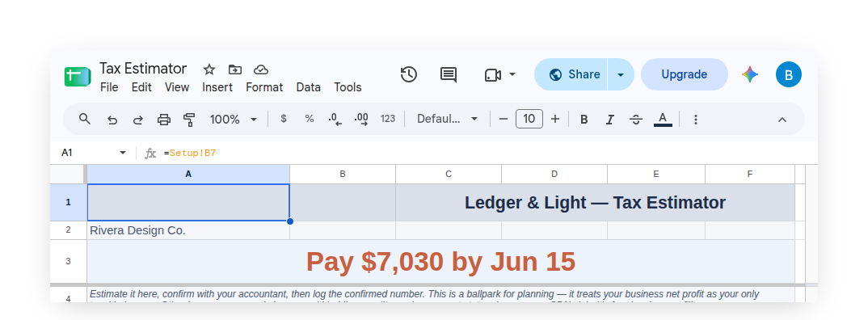Select column F header

pos(750,174)
